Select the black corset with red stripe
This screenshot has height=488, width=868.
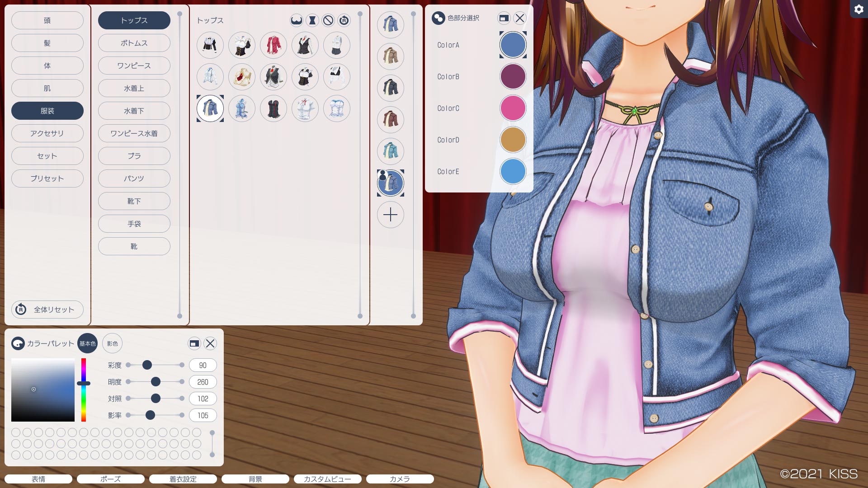(x=274, y=108)
